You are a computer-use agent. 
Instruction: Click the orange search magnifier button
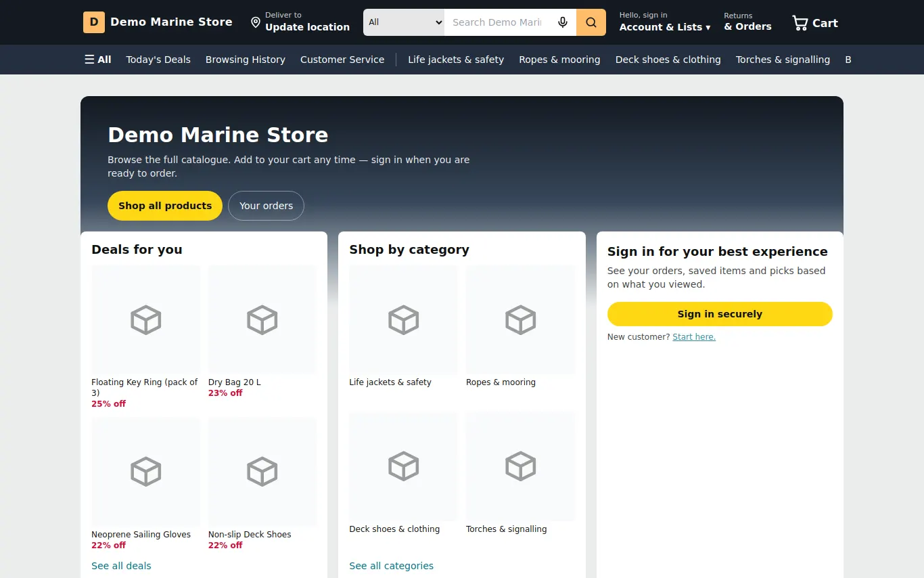coord(591,22)
